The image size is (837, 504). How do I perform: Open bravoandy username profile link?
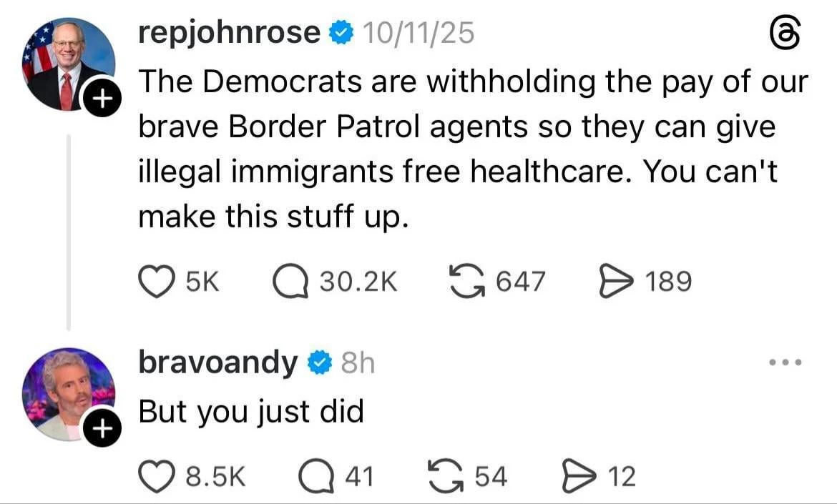point(217,363)
